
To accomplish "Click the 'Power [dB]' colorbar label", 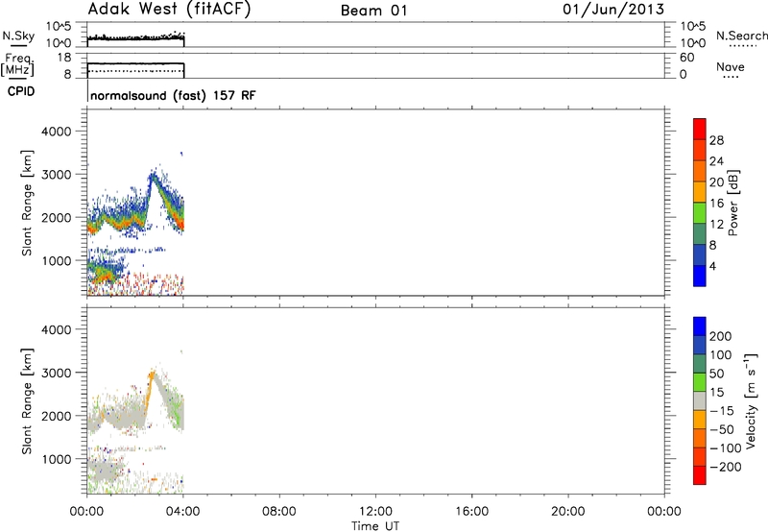I will (x=733, y=203).
